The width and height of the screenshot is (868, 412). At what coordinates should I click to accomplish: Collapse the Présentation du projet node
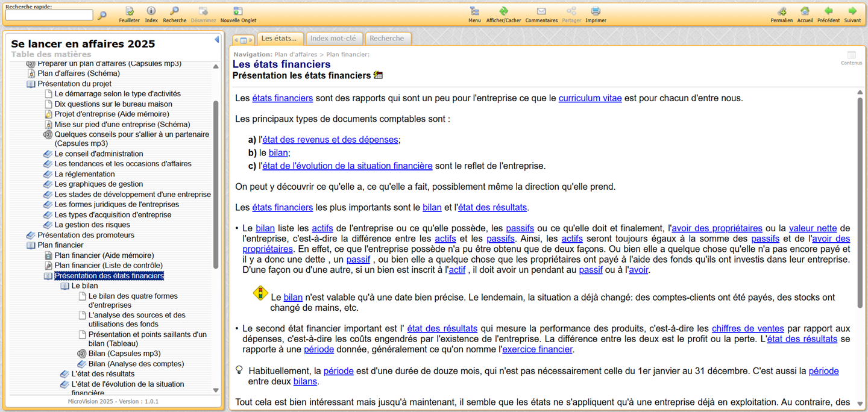tap(31, 84)
